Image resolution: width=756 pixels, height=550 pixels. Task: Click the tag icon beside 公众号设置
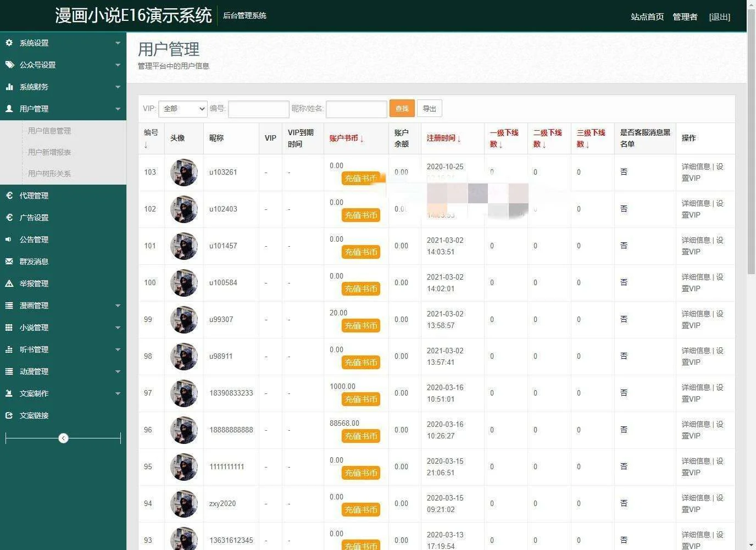point(9,64)
